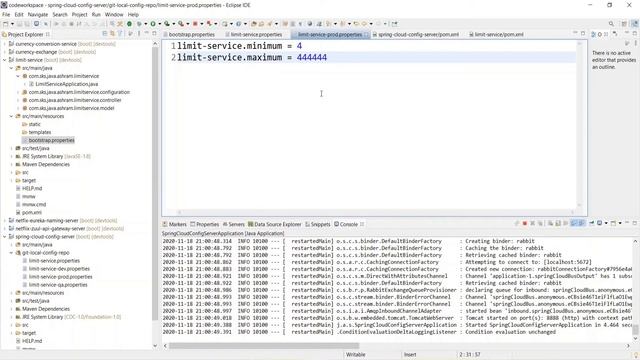Screen dimensions: 640x360
Task: Select the limitservice.configuration package
Action: [79, 92]
